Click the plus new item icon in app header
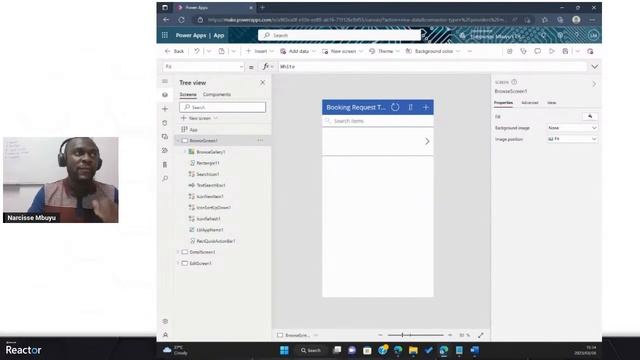Image resolution: width=640 pixels, height=360 pixels. tap(426, 107)
